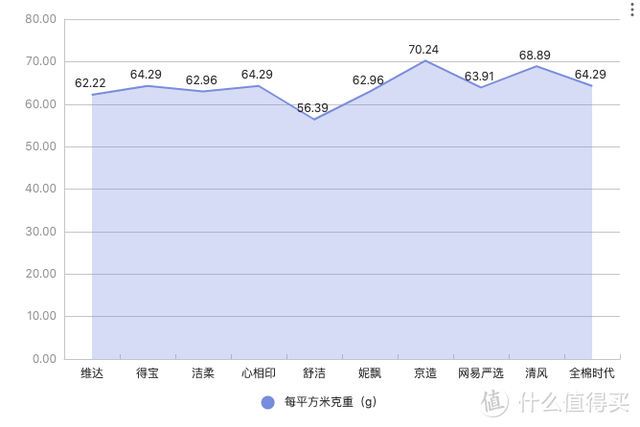Click the 80.00 y-axis tick label
640x427 pixels.
click(40, 19)
